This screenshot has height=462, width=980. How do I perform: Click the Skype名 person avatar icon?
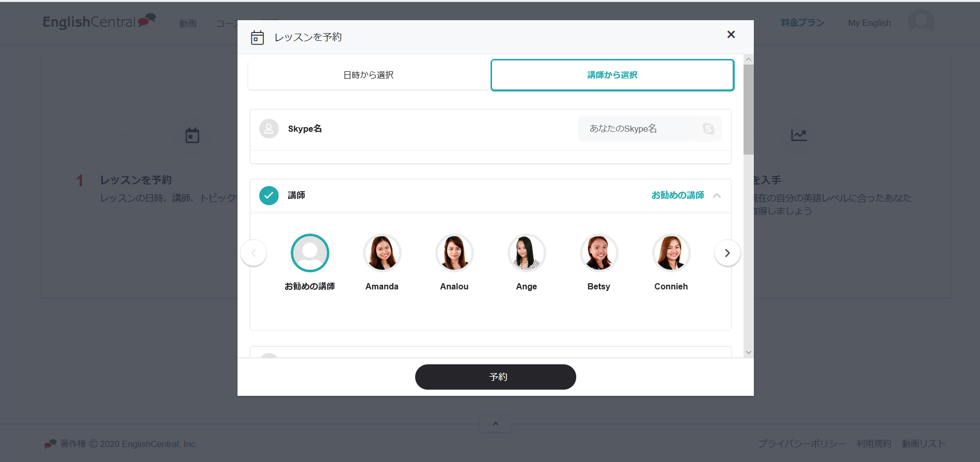[x=268, y=129]
